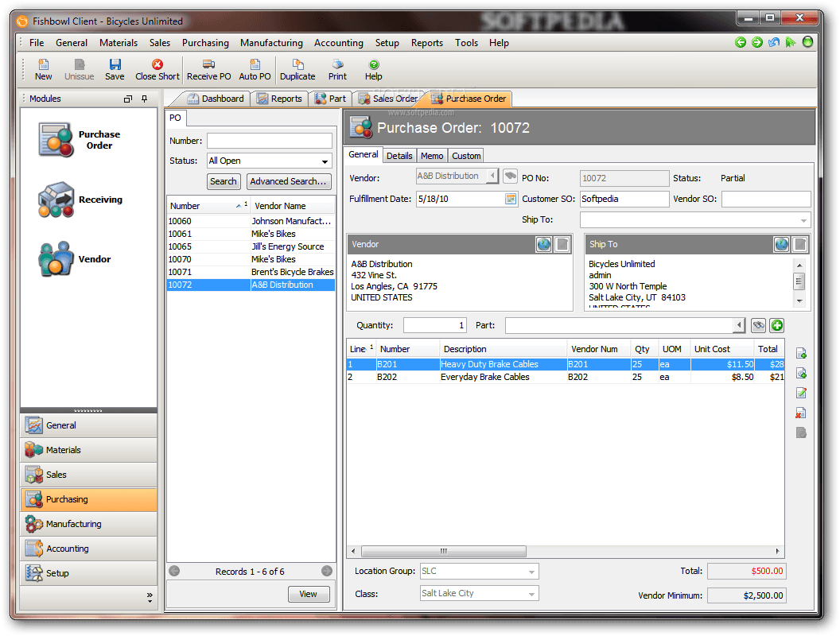Open the Purchasing menu
This screenshot has height=636, width=840.
205,43
